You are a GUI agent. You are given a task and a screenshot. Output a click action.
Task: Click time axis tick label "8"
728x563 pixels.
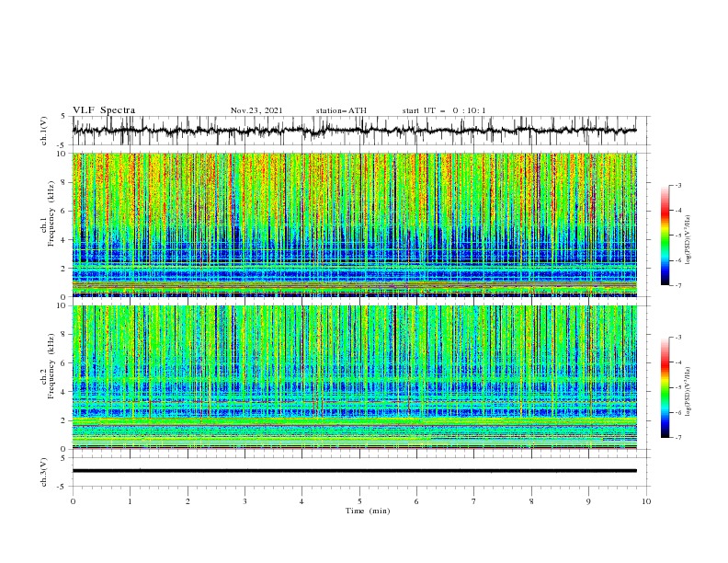click(531, 501)
